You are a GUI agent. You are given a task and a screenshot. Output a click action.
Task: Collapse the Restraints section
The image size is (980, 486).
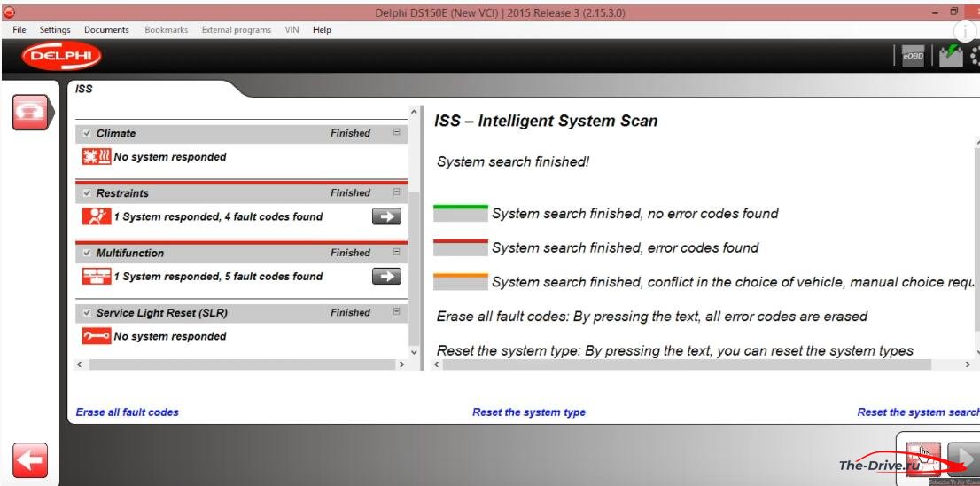396,192
